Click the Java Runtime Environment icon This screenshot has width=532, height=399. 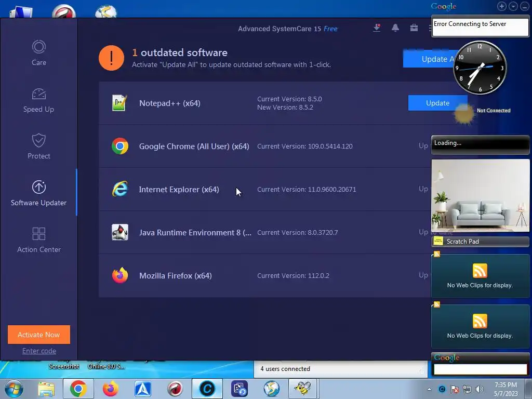coord(120,232)
